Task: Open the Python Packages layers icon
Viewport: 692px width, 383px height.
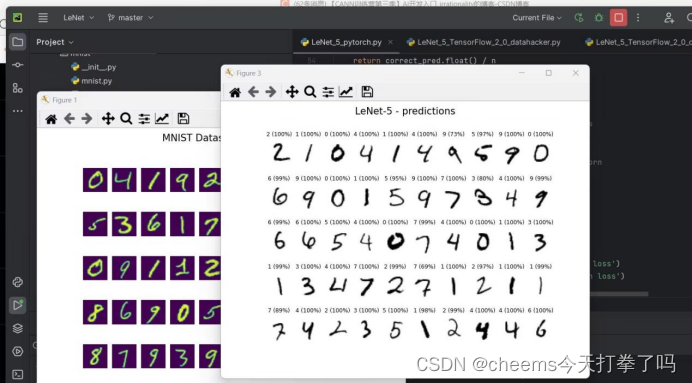Action: click(18, 328)
